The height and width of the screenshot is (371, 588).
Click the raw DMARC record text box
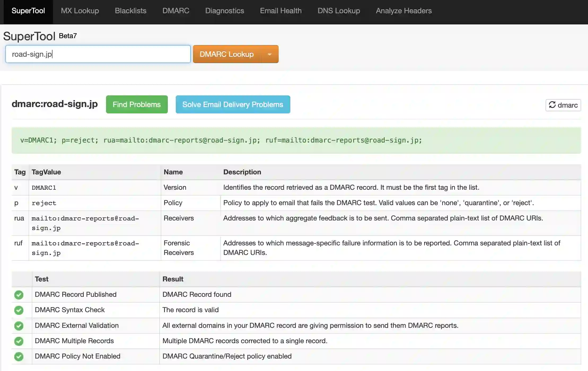coord(296,140)
